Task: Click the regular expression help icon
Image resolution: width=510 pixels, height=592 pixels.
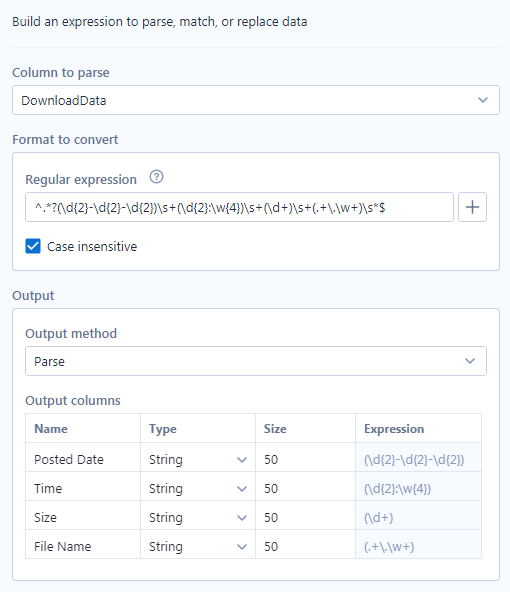Action: click(156, 177)
